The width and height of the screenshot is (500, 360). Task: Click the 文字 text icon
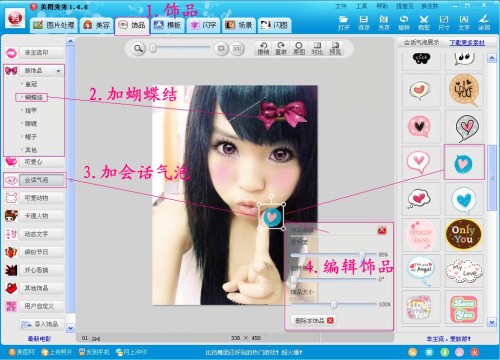pyautogui.click(x=464, y=23)
